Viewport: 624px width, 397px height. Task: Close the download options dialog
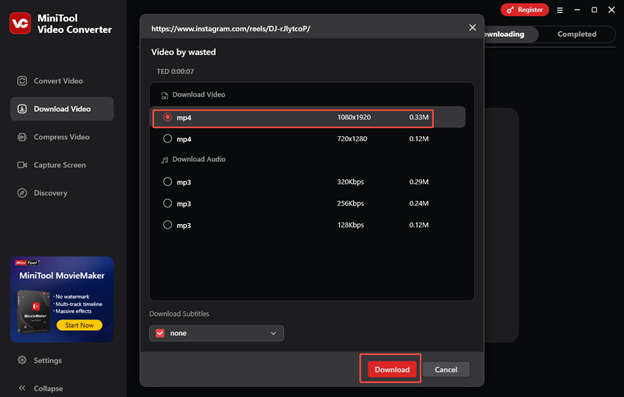472,27
